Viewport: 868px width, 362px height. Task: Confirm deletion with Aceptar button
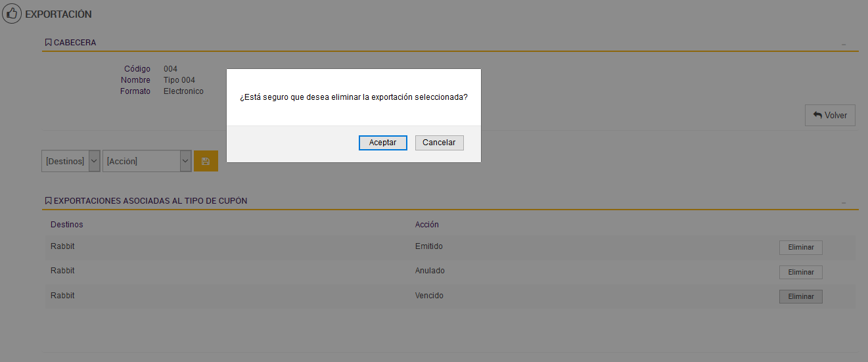382,143
